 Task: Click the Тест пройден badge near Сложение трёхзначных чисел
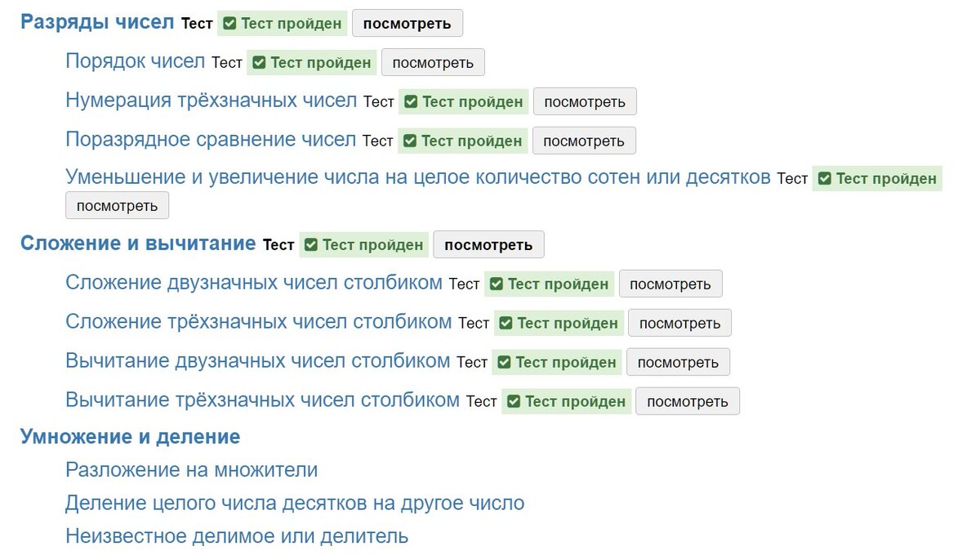pos(559,323)
